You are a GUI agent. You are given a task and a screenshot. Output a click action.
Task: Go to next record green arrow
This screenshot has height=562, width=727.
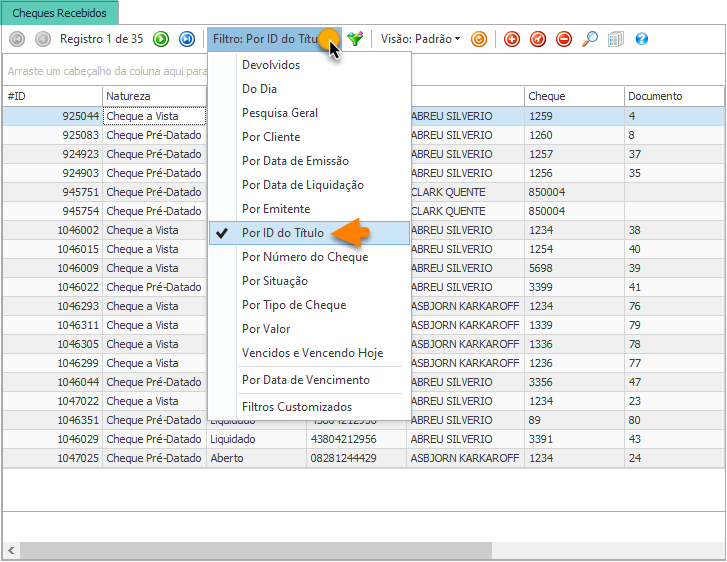(x=161, y=39)
